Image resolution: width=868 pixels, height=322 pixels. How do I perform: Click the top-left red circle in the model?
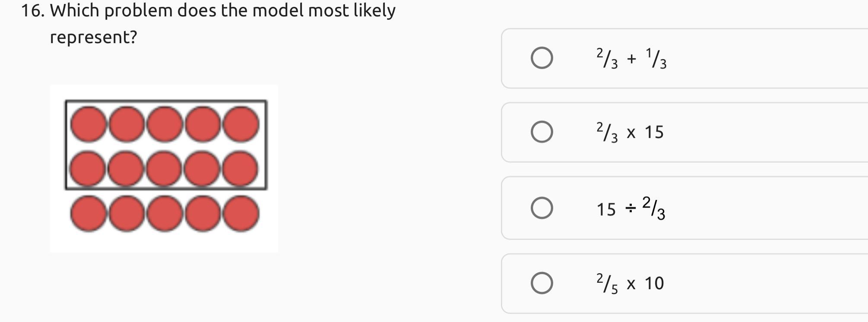[89, 124]
